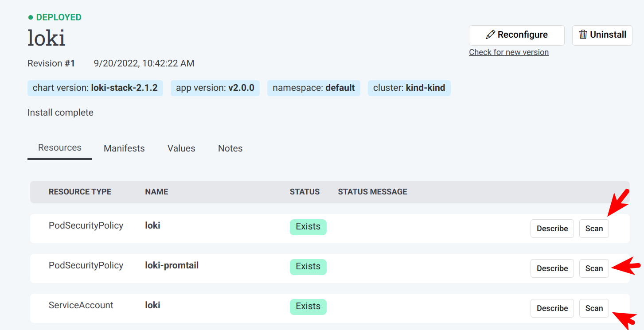The width and height of the screenshot is (644, 330).
Task: Describe the loki-promtail PodSecurityPolicy
Action: coord(552,268)
